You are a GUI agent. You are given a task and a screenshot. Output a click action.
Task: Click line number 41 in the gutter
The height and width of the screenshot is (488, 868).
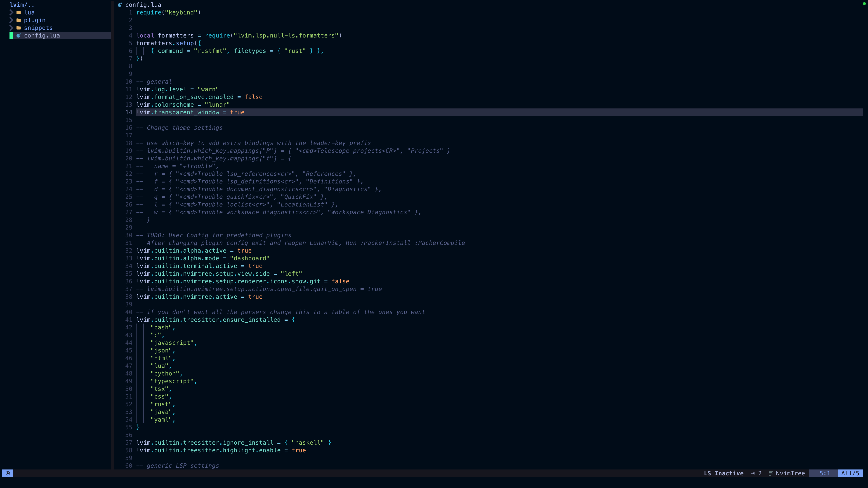pos(129,320)
